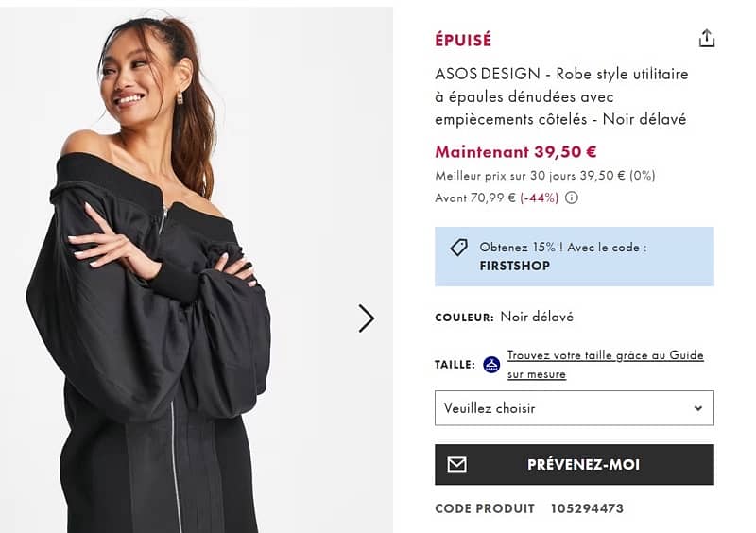
Task: Click the product code number 105294473
Action: tap(587, 508)
